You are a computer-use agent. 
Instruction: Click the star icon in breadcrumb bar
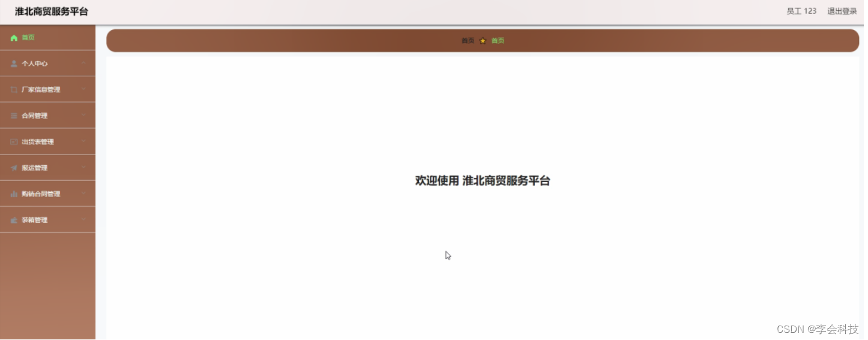(483, 41)
